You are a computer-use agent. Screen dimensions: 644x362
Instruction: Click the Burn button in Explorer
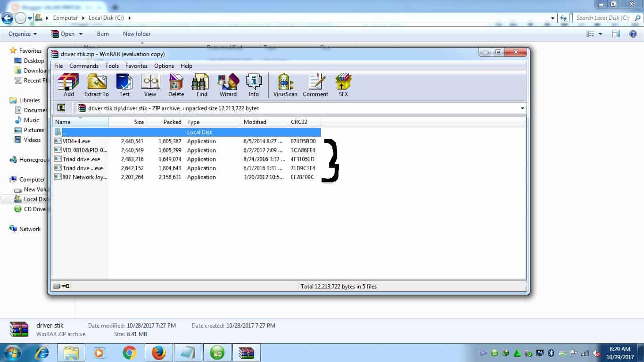pyautogui.click(x=103, y=34)
